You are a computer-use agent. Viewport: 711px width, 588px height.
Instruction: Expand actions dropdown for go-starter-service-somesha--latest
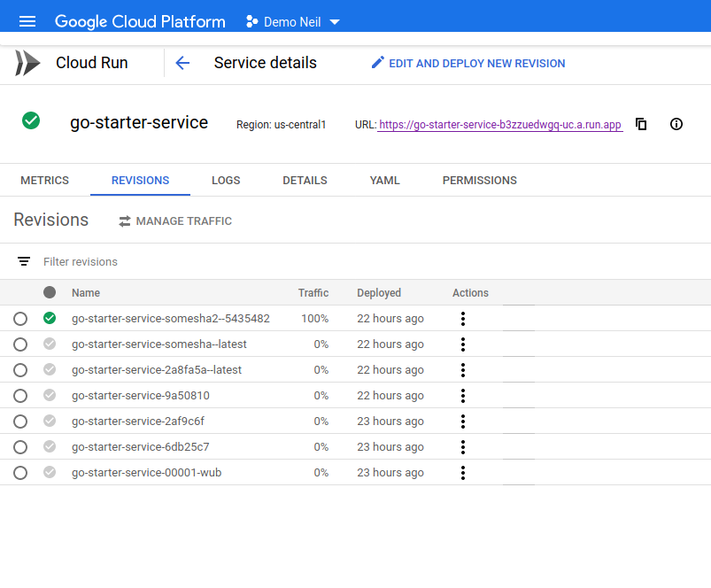coord(462,344)
